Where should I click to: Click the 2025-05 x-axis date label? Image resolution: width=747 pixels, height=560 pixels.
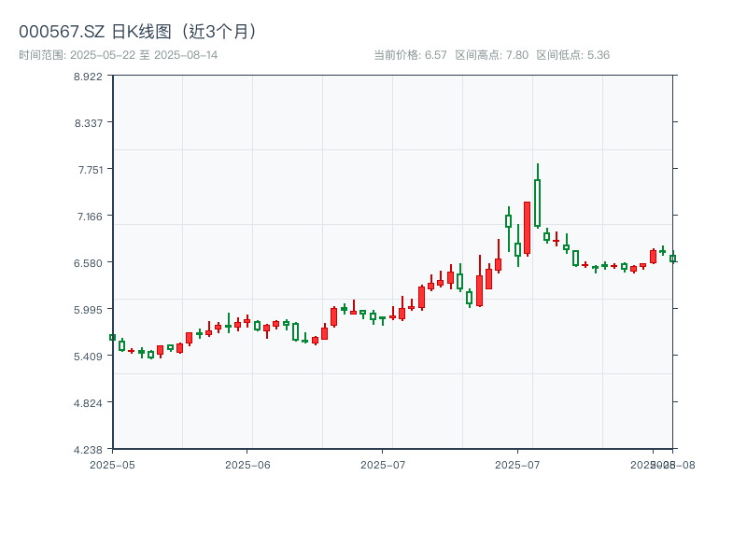tap(112, 464)
